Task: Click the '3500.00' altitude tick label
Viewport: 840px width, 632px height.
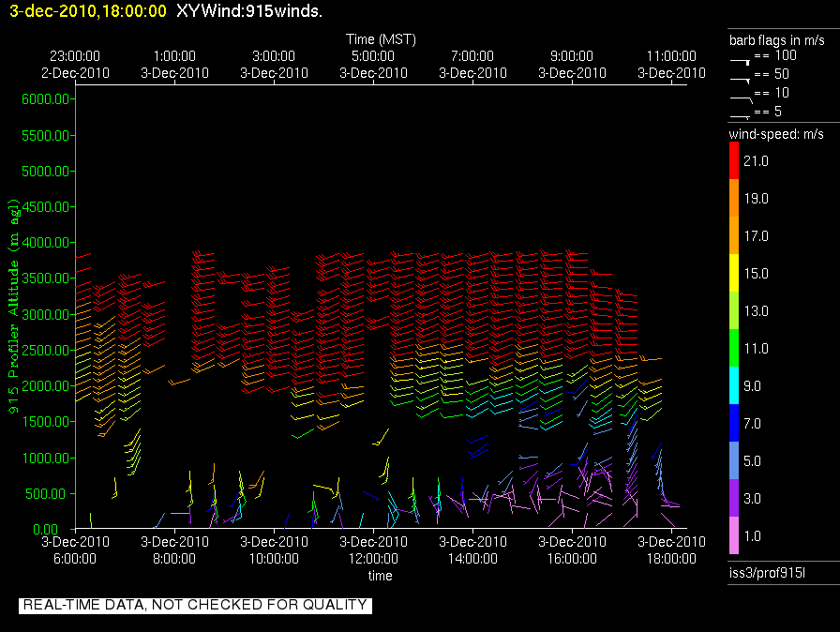Action: tap(46, 278)
